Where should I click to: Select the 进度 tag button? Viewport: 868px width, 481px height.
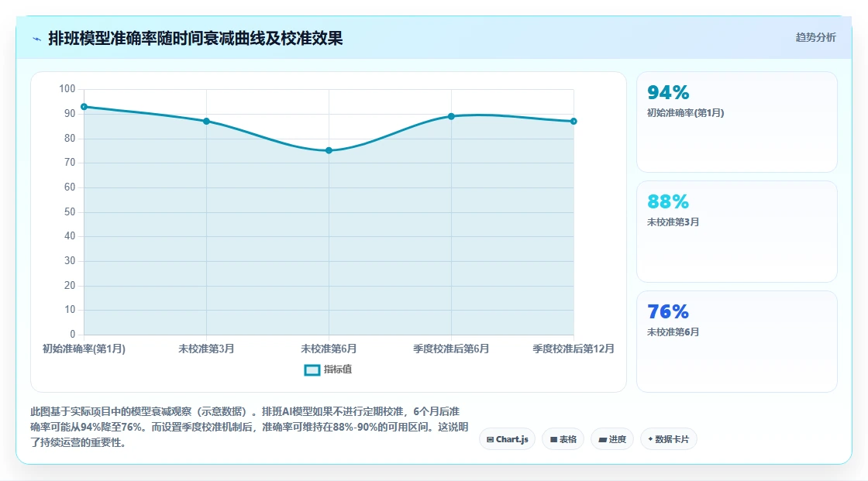(x=612, y=439)
